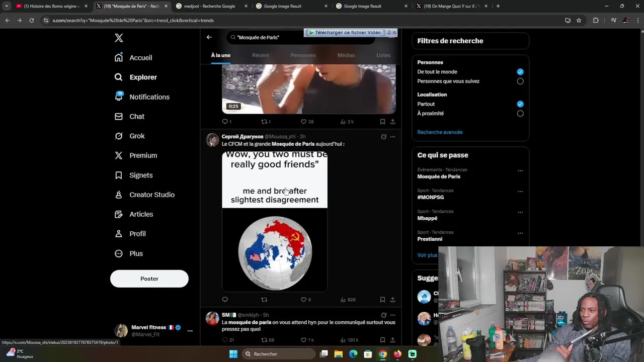Viewport: 644px width, 362px height.
Task: Switch to the Personnes tab
Action: click(303, 55)
